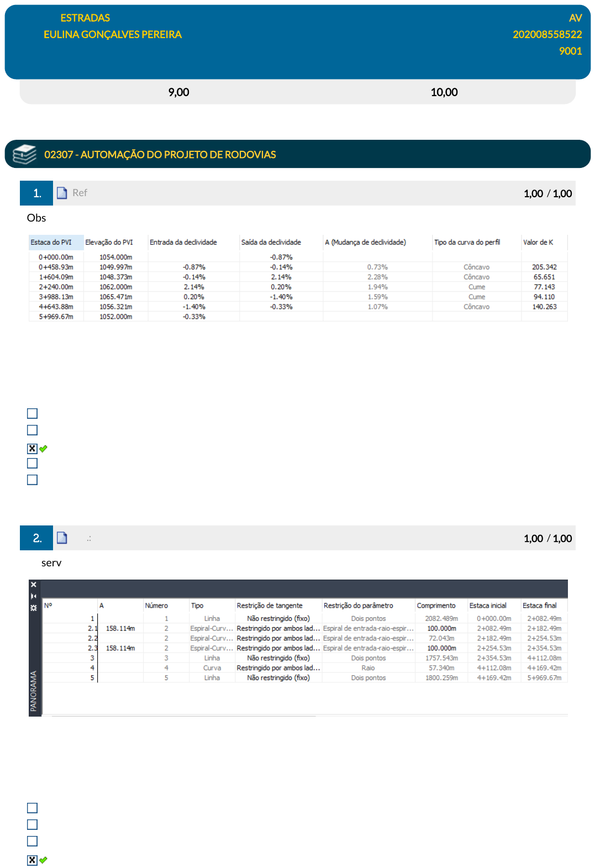The width and height of the screenshot is (595, 868).
Task: Click green check mark in question 1
Action: point(44,449)
